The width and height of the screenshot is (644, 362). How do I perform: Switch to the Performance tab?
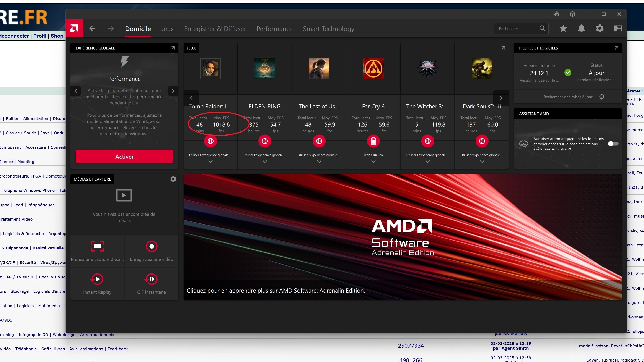[274, 29]
